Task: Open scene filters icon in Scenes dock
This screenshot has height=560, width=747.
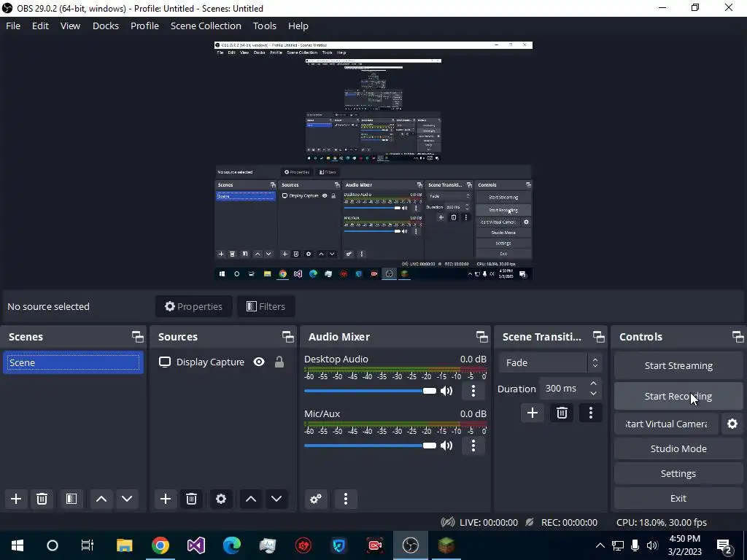Action: 71,499
